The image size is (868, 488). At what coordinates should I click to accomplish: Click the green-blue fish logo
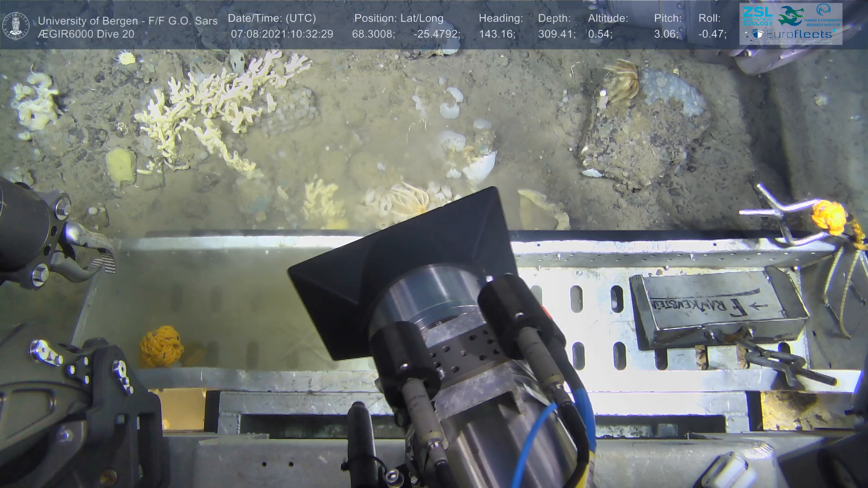790,15
